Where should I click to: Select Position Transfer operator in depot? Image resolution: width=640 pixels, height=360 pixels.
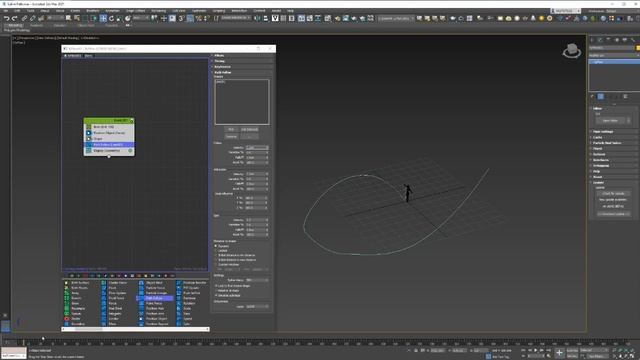[191, 282]
